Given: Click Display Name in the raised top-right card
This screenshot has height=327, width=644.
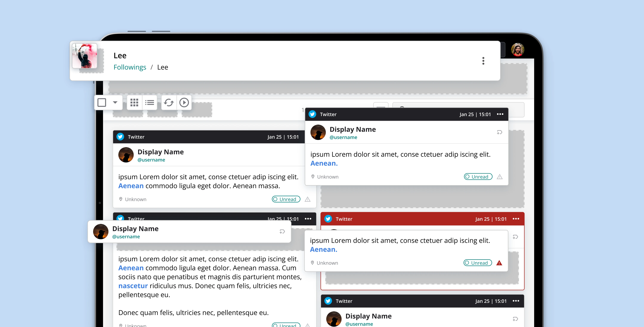Looking at the screenshot, I should coord(353,129).
